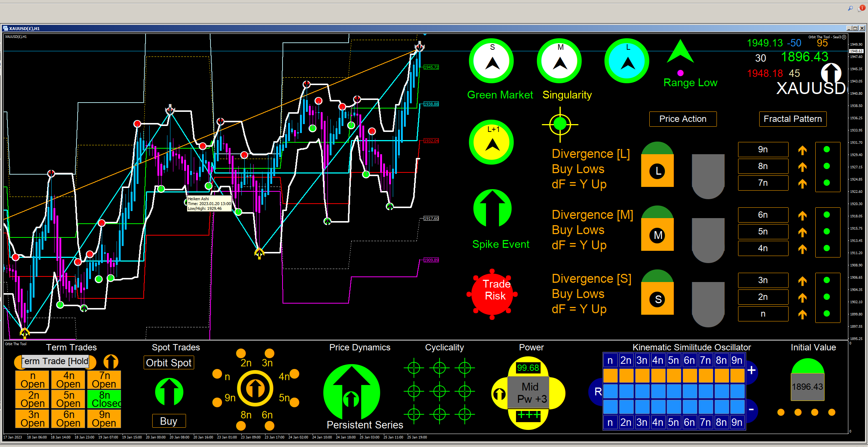
Task: Click the M medium-term arrow dial
Action: pos(559,61)
